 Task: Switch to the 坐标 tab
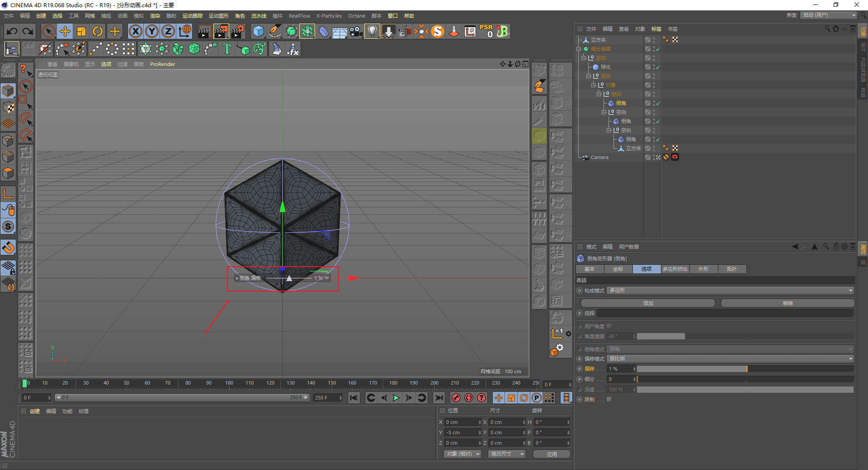click(618, 269)
